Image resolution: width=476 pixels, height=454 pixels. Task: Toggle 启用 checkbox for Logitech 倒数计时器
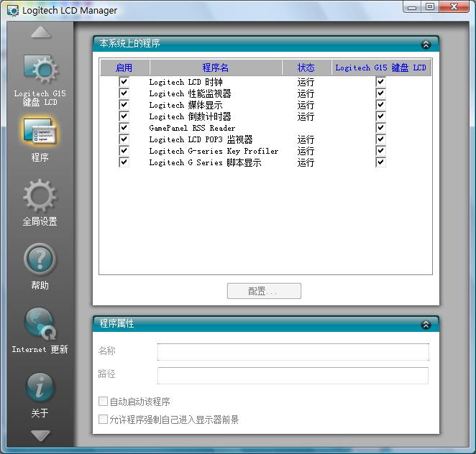click(x=124, y=116)
